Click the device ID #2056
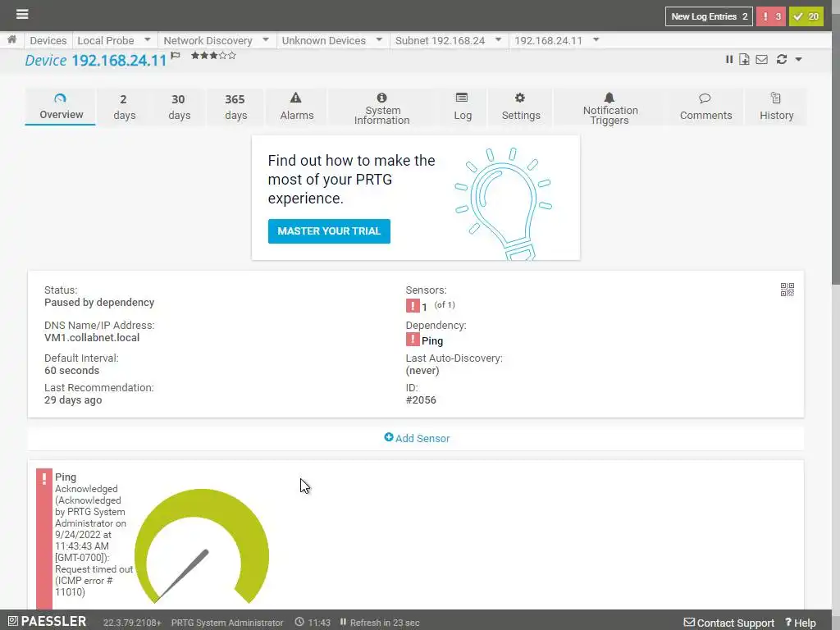Image resolution: width=840 pixels, height=630 pixels. tap(421, 399)
